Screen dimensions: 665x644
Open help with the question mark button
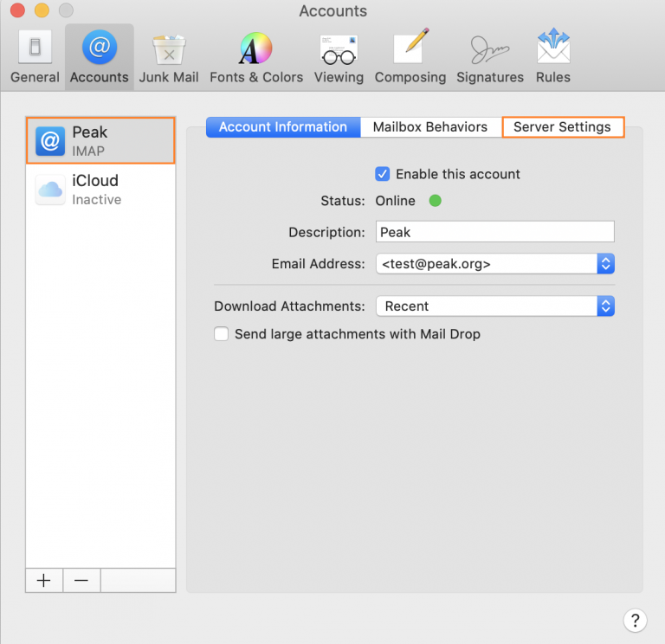[x=635, y=620]
